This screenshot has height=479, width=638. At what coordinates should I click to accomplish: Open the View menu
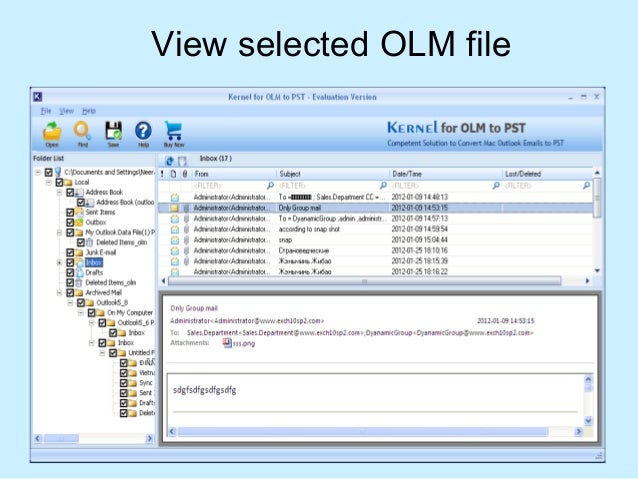click(x=66, y=111)
